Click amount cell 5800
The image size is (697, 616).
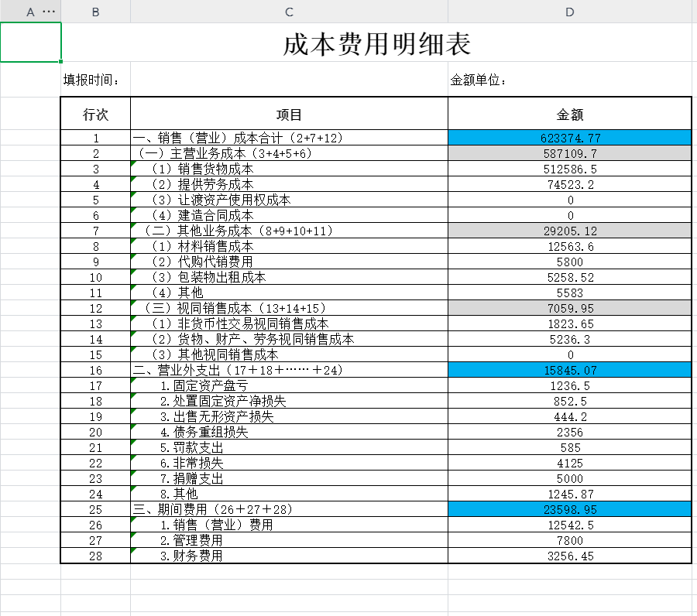570,262
